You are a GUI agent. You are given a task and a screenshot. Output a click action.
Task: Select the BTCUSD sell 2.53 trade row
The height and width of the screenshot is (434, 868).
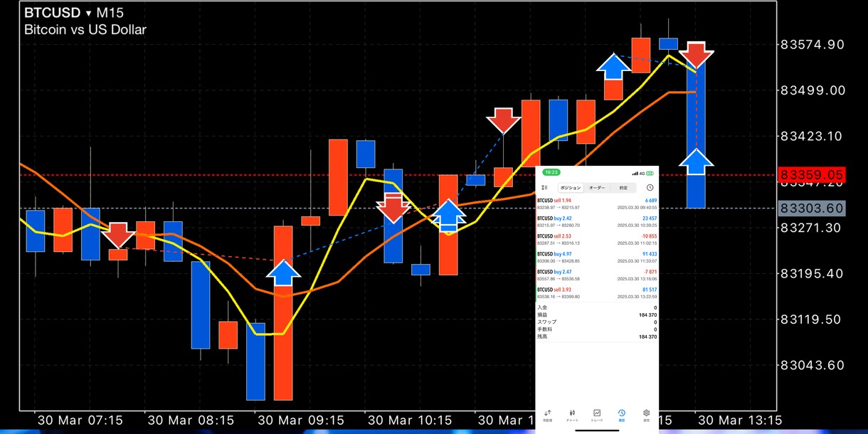[x=597, y=239]
